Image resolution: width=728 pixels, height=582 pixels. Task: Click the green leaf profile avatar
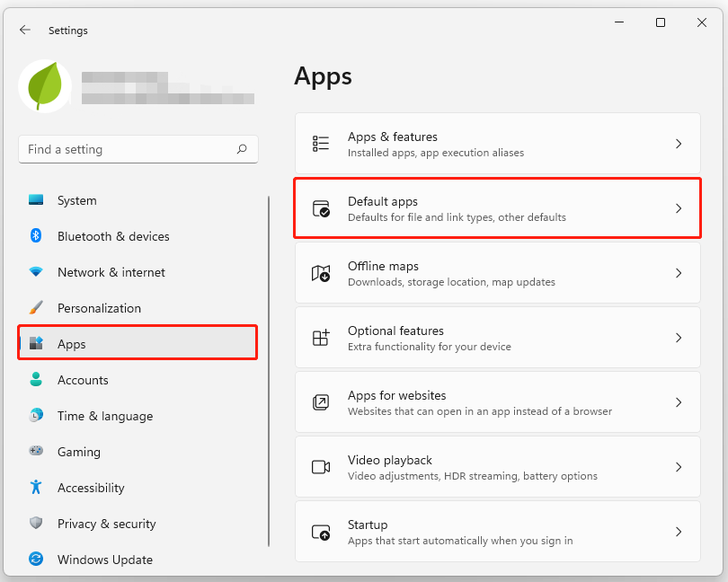(45, 86)
